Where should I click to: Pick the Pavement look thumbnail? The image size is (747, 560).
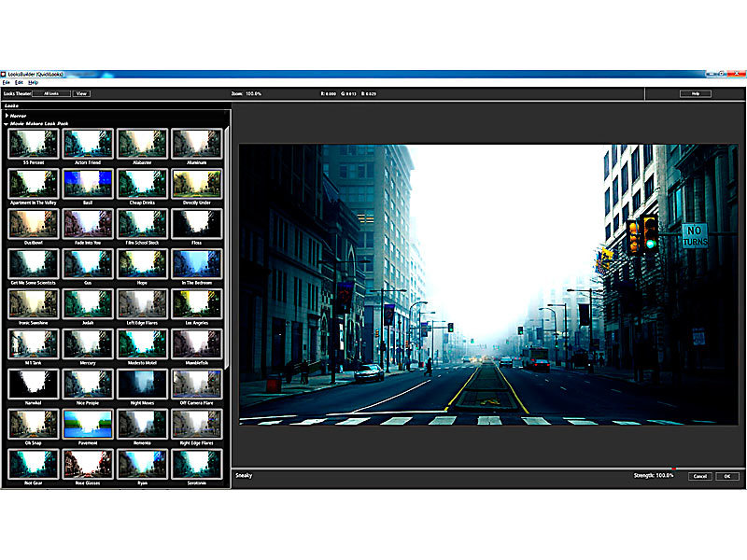click(x=88, y=424)
